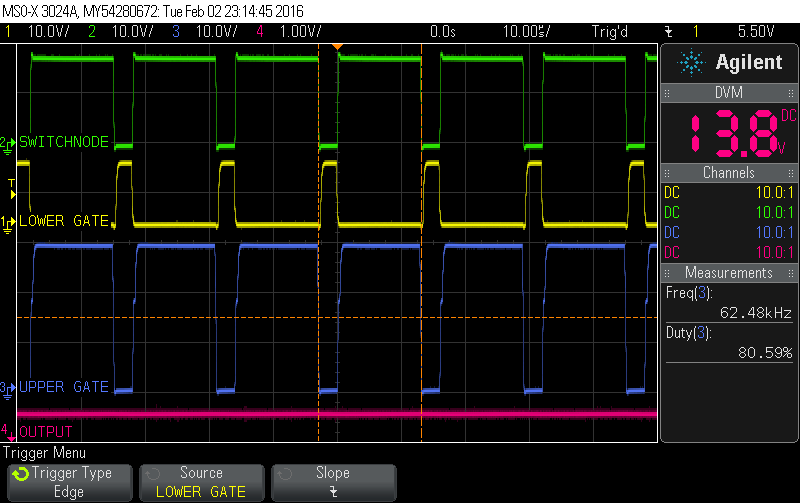
Task: Click the 5.50V trigger level value
Action: (x=756, y=32)
